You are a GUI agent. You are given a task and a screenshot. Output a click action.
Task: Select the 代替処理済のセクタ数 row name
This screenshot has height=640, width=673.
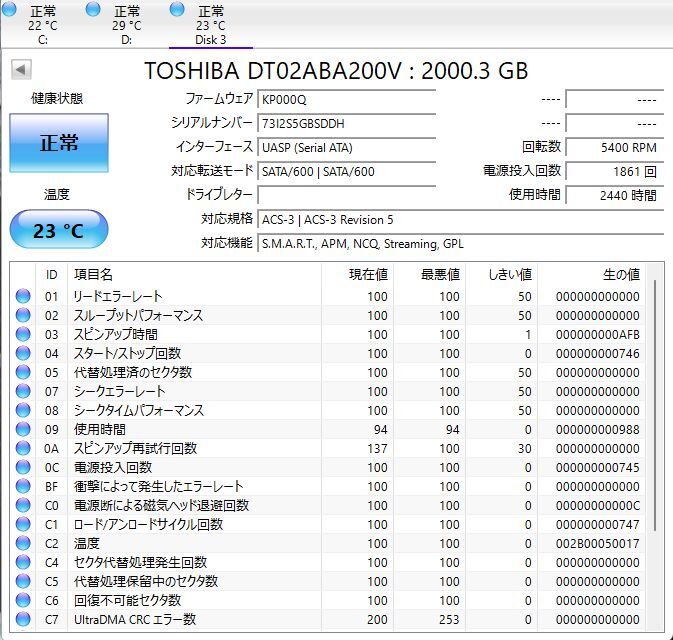click(133, 372)
